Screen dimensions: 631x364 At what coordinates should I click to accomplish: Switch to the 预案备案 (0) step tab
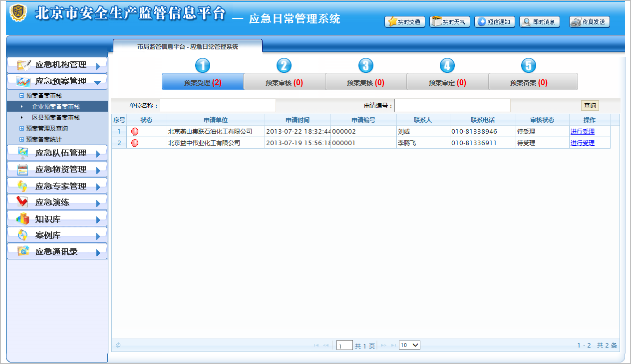pyautogui.click(x=533, y=82)
